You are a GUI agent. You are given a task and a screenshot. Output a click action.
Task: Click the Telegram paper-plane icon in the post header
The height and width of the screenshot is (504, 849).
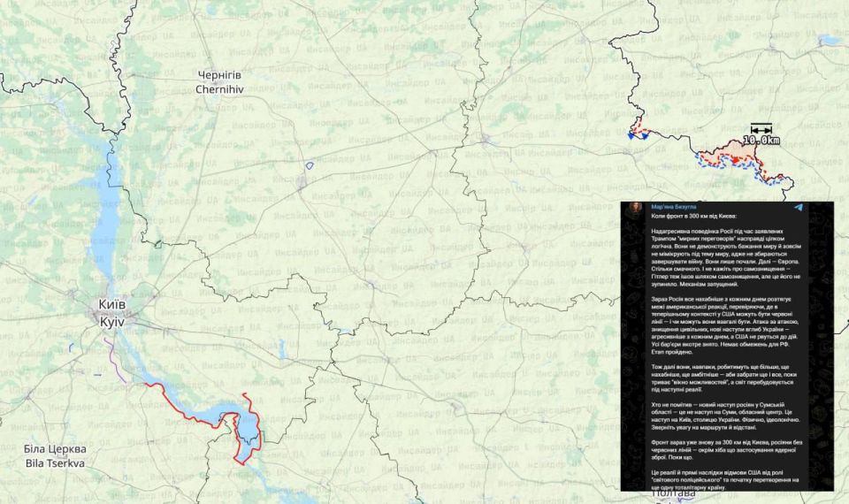pyautogui.click(x=799, y=207)
